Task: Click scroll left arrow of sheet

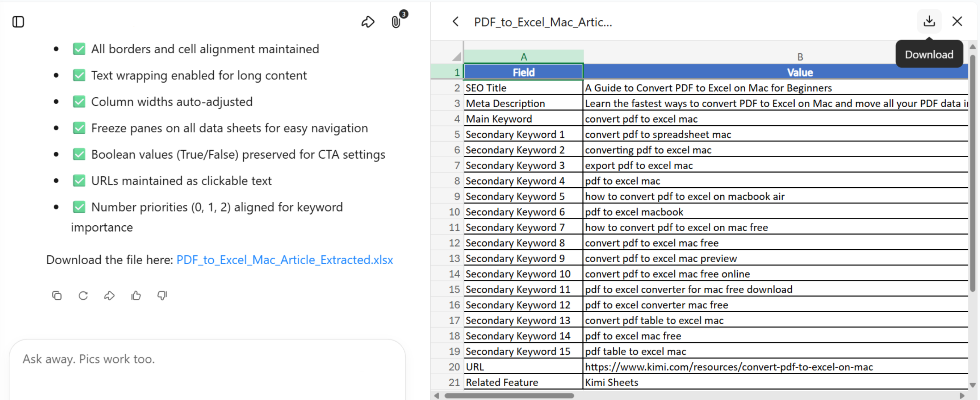Action: (437, 395)
